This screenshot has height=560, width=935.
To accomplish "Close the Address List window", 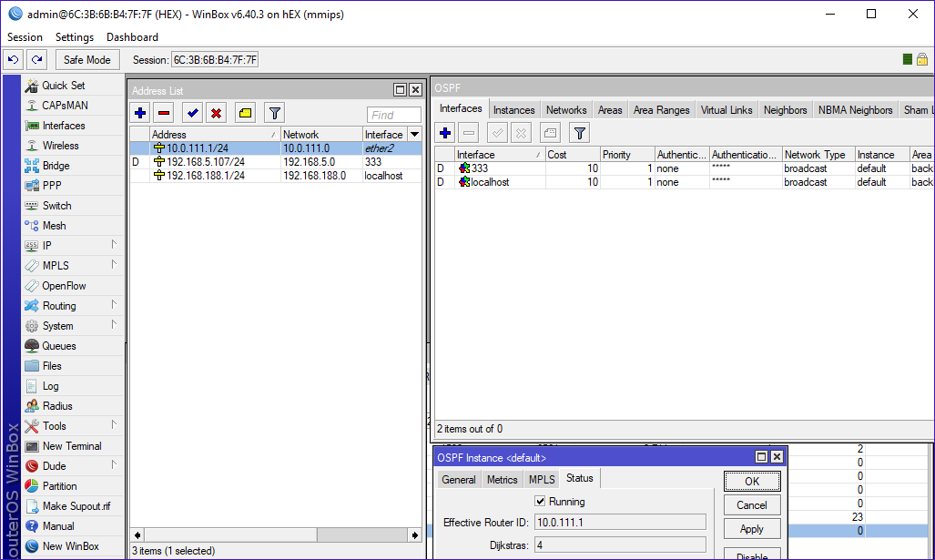I will click(x=416, y=90).
